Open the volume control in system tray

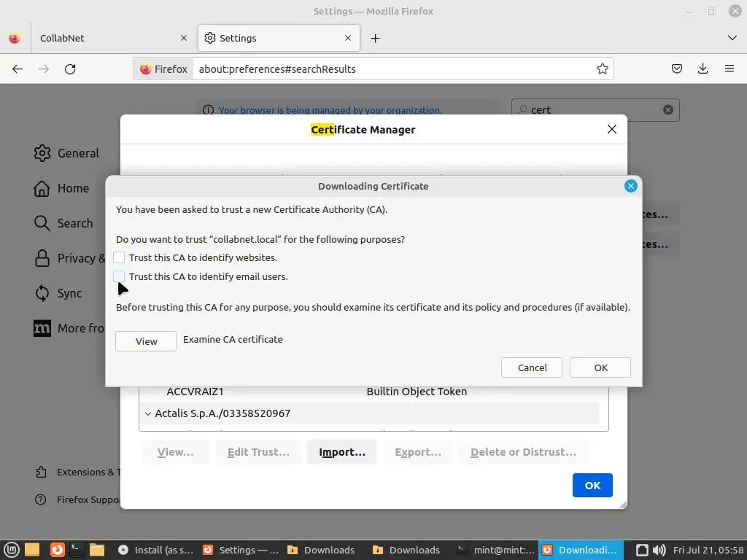click(659, 550)
